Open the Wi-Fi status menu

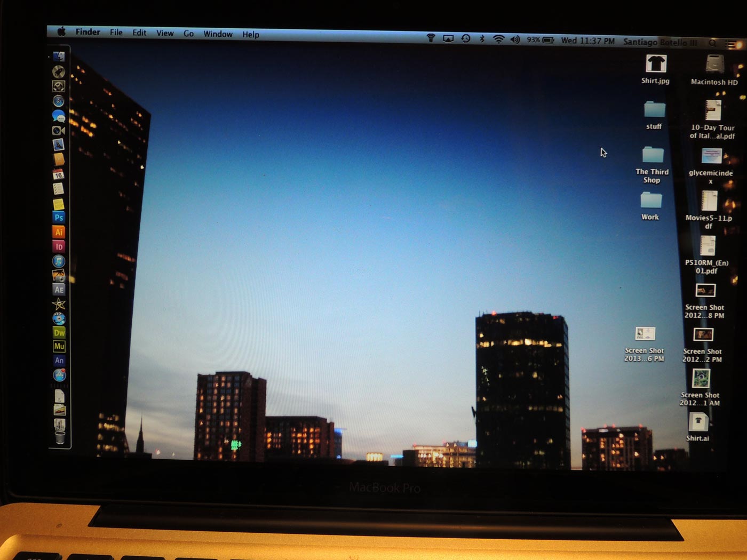[x=498, y=39]
